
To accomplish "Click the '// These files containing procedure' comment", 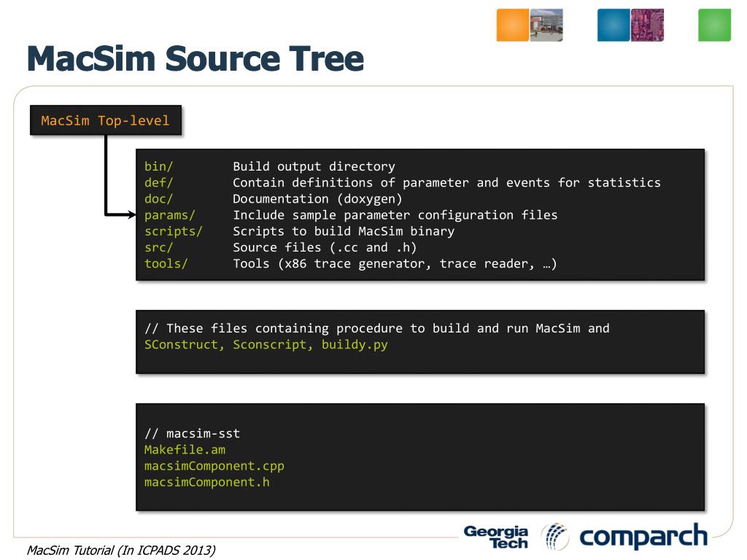I will (x=377, y=329).
